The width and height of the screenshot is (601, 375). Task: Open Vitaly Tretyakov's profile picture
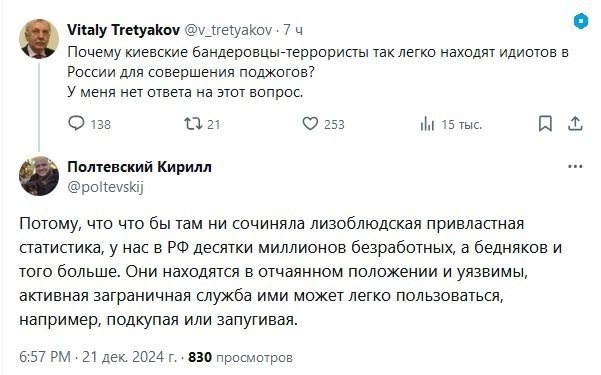point(39,39)
